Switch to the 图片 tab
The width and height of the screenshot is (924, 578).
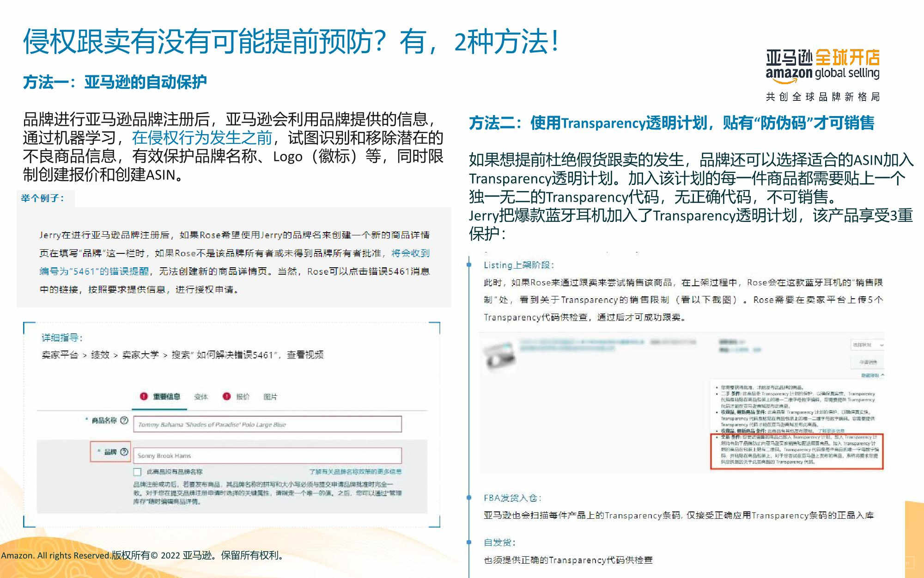(270, 397)
